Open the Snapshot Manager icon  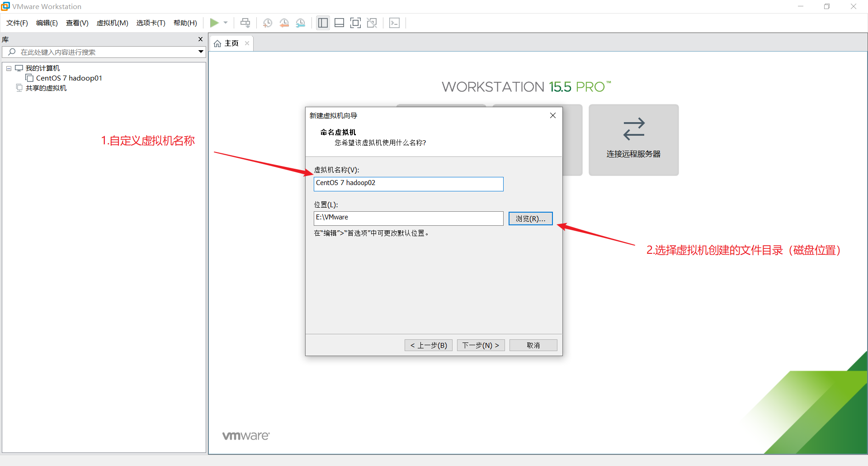[x=301, y=23]
